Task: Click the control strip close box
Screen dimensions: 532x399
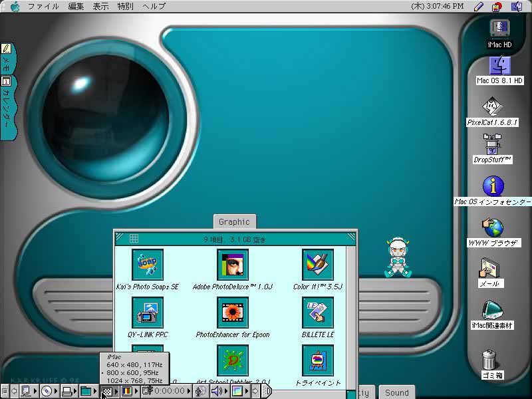Action: [x=5, y=391]
